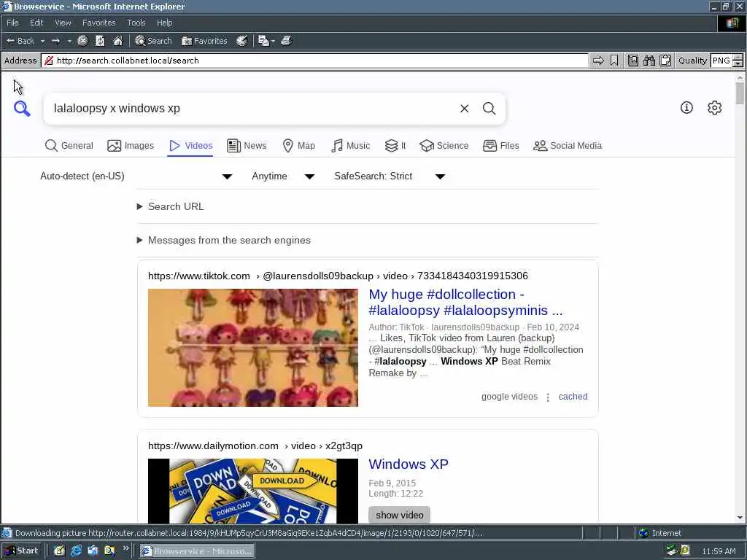Open preferences with the gear icon
Image resolution: width=747 pixels, height=560 pixels.
(x=715, y=108)
